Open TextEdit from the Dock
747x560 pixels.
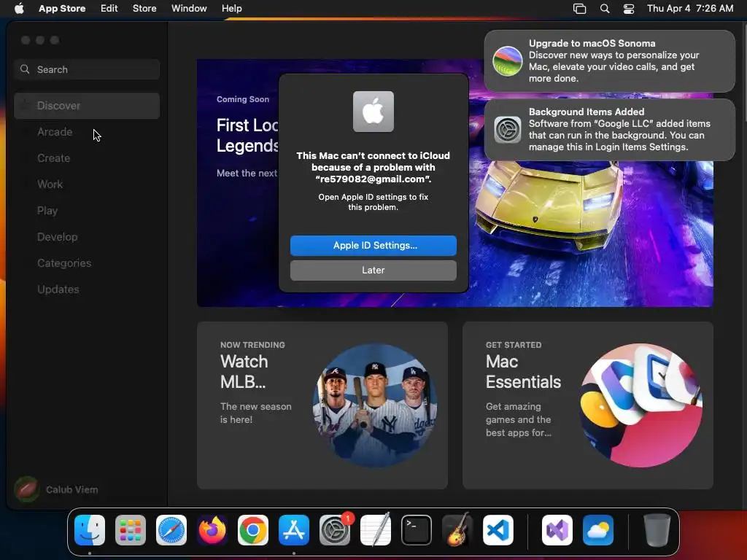coord(376,530)
